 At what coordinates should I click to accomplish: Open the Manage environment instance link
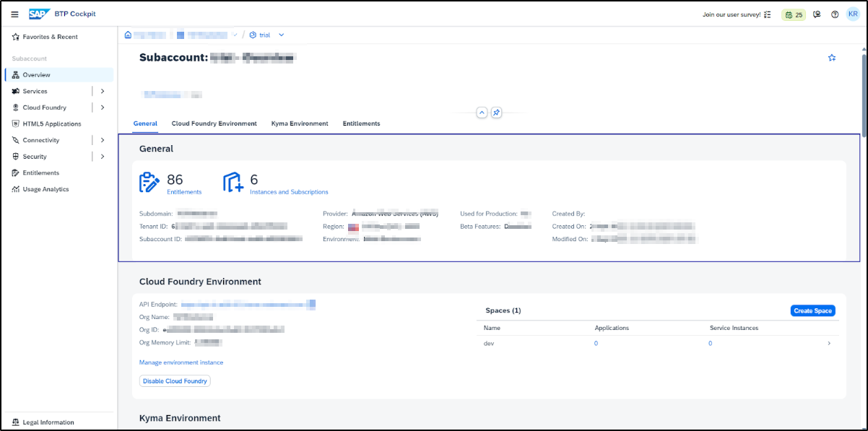click(181, 362)
